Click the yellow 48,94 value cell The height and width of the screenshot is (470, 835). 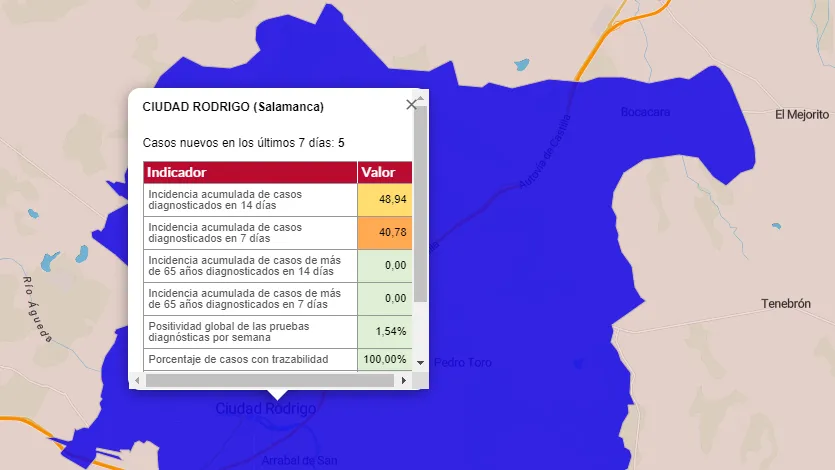(x=384, y=200)
